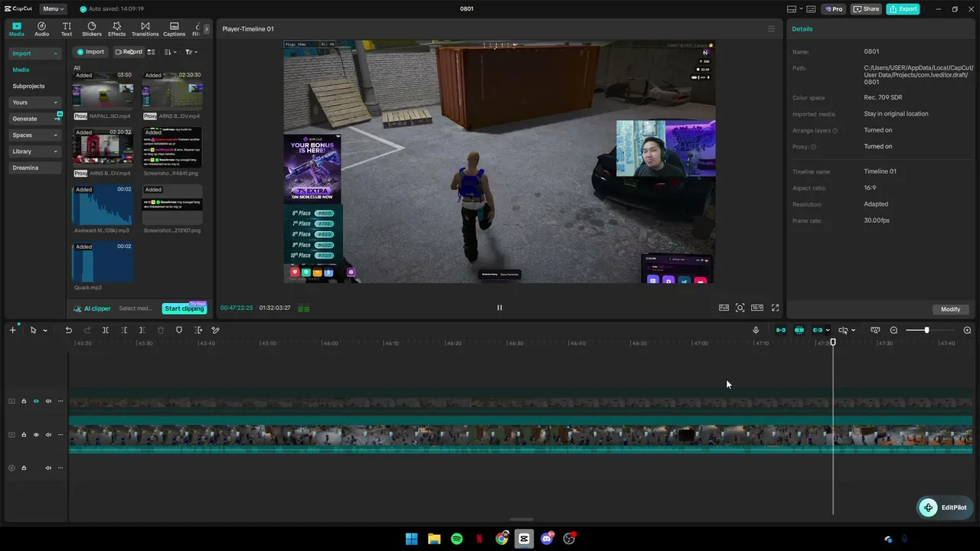Mute the main video track
The height and width of the screenshot is (551, 980).
tap(48, 435)
